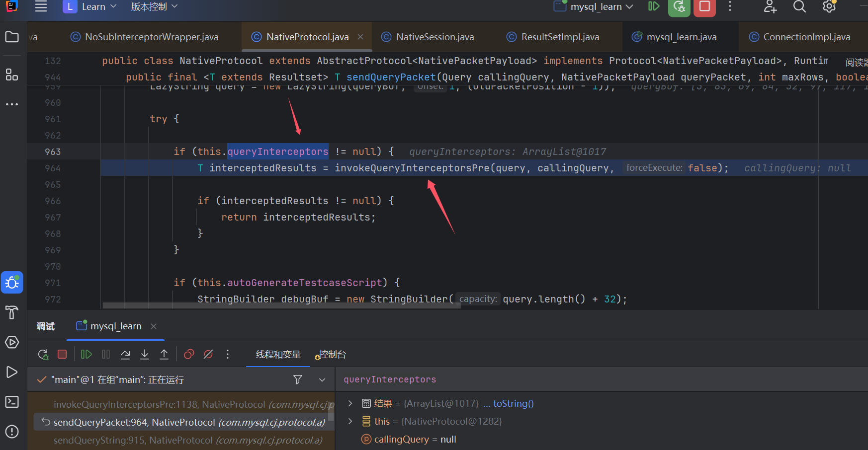Click the resume program icon in top toolbar
The image size is (868, 450).
click(x=654, y=6)
